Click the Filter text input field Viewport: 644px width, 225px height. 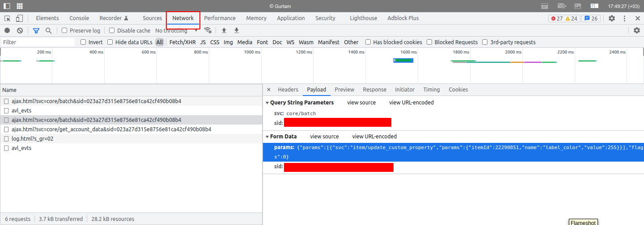tap(38, 42)
